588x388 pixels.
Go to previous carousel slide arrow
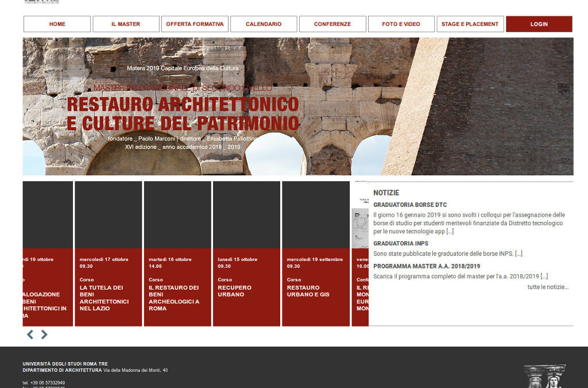(x=30, y=335)
